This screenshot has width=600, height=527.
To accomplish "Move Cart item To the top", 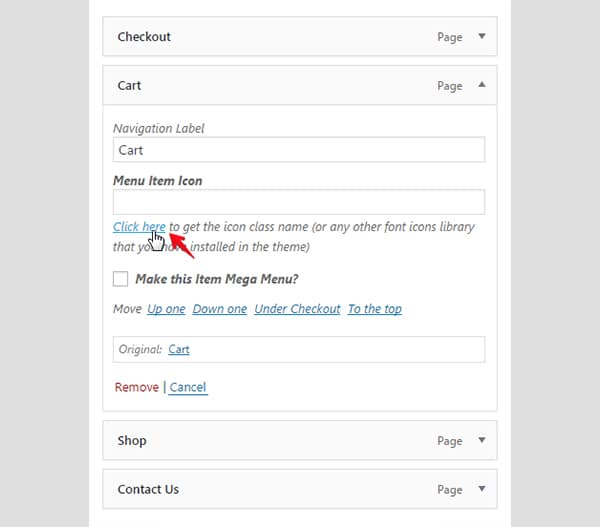I will 375,309.
